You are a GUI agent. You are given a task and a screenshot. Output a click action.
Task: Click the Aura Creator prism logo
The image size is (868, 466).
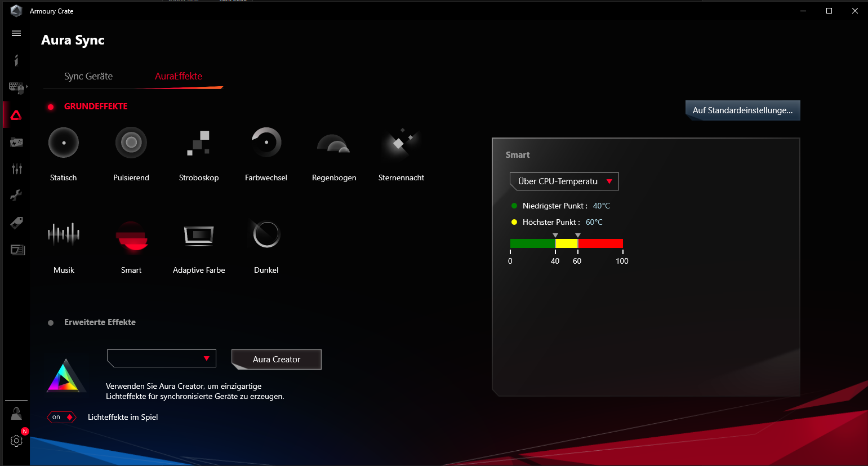(x=66, y=376)
